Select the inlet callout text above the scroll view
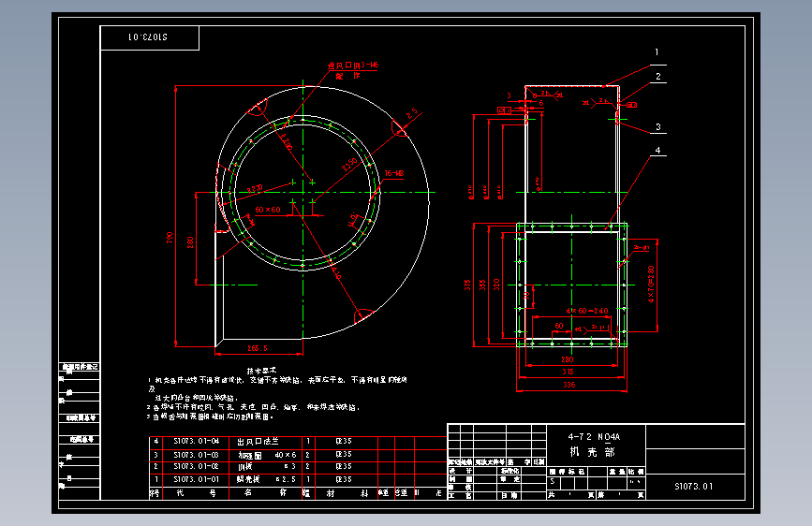812x526 pixels. tap(353, 70)
